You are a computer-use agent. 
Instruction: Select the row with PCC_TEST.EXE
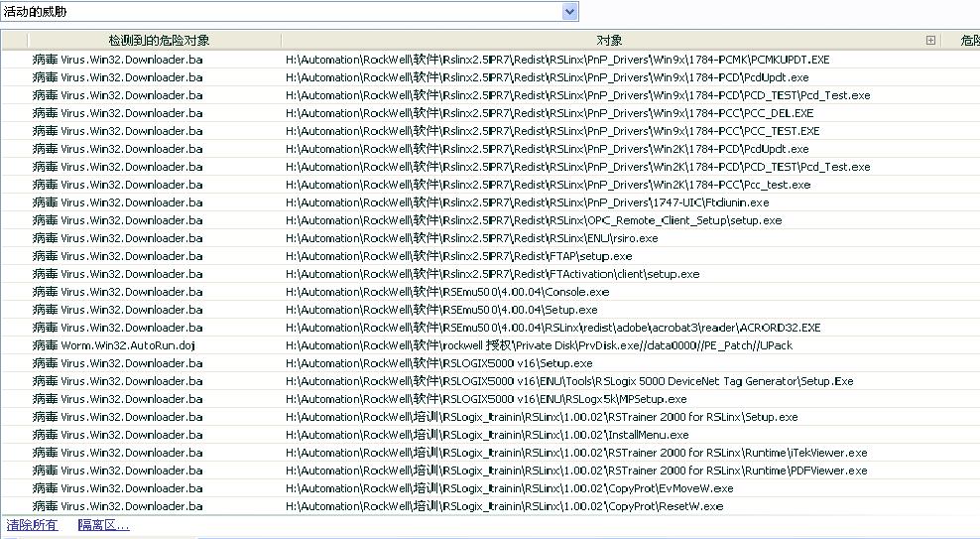[x=490, y=131]
